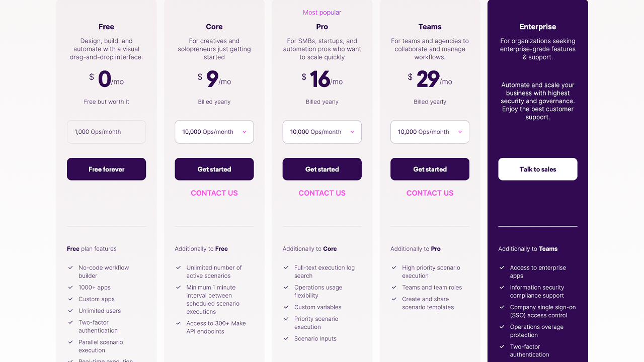Click checkmark icon beside 1000+ apps
The height and width of the screenshot is (362, 644).
point(70,288)
